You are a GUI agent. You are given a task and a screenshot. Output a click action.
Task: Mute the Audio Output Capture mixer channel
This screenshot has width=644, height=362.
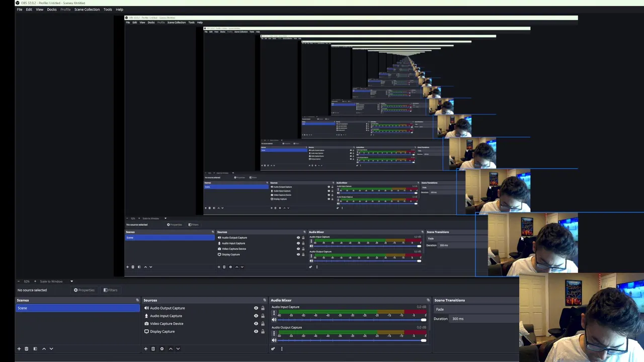point(274,340)
